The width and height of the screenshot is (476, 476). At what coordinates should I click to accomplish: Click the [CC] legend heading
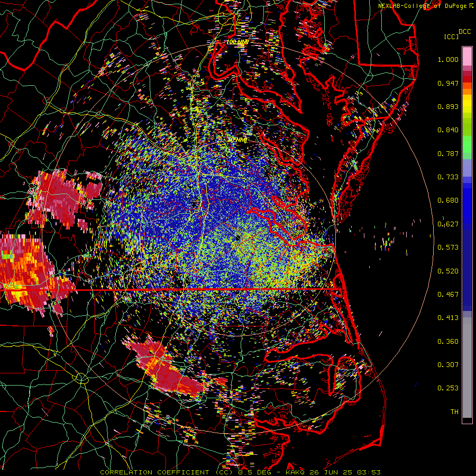pos(451,36)
